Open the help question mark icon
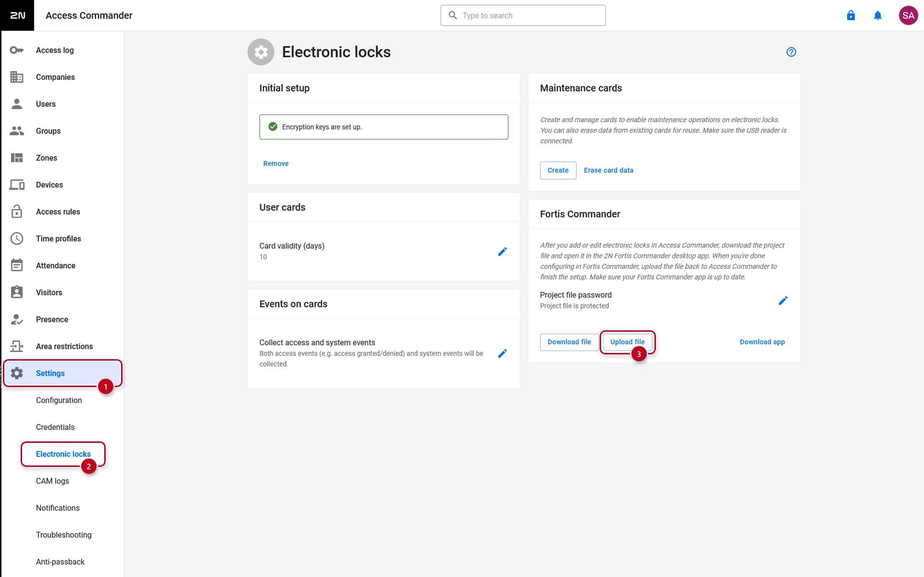 click(791, 52)
